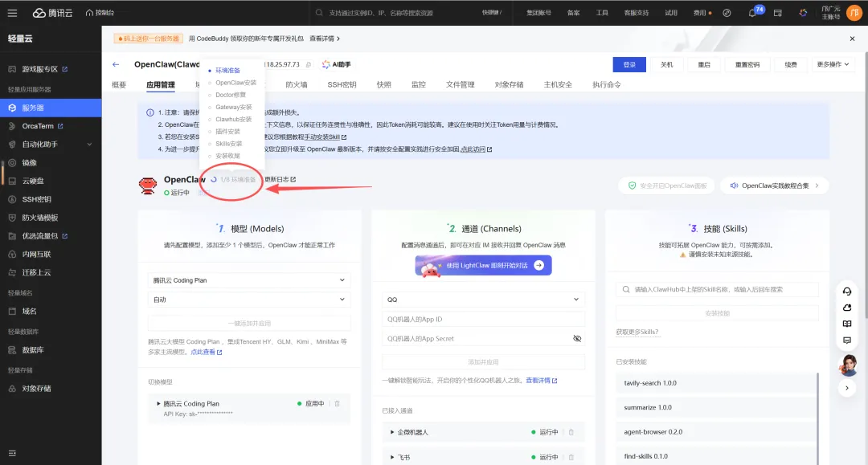Open the billing card icon in header
Screen dimensions: 868x465
coord(778,13)
